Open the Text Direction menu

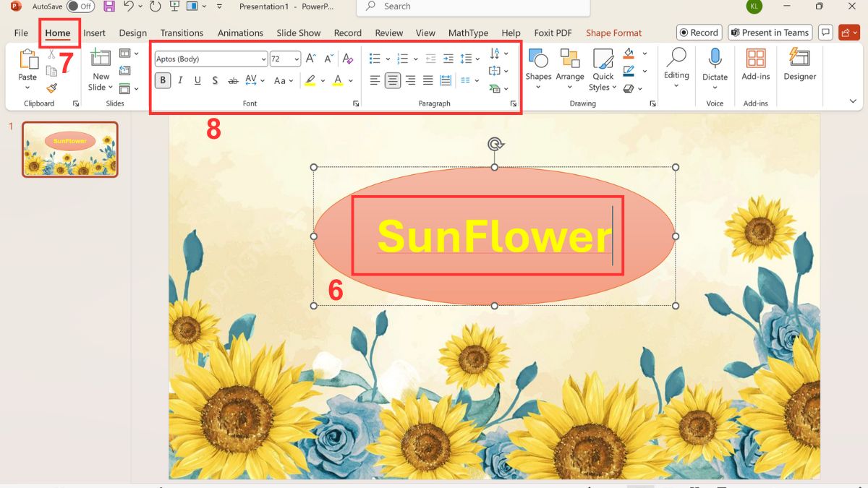498,53
